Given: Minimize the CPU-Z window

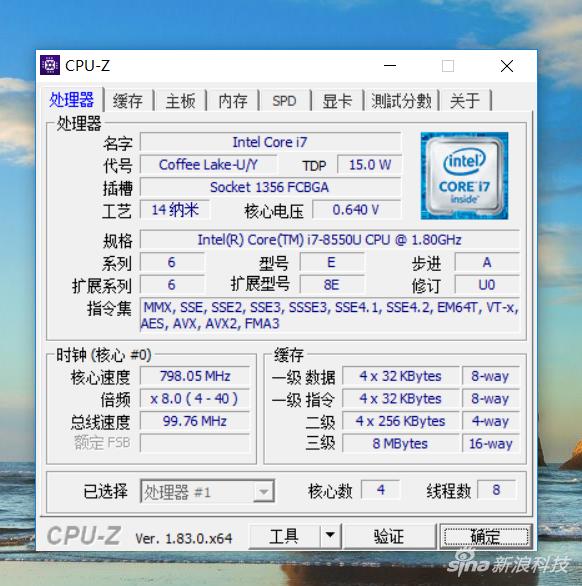Looking at the screenshot, I should [x=390, y=65].
